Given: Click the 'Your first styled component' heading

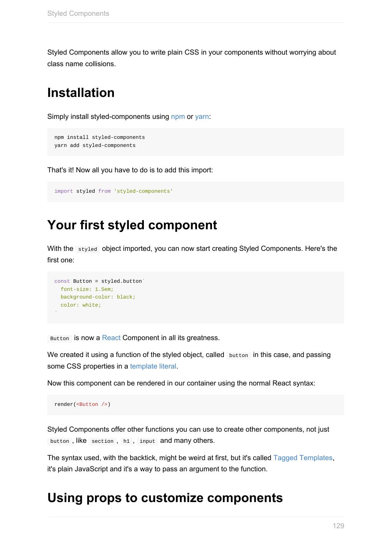Looking at the screenshot, I should [132, 225].
